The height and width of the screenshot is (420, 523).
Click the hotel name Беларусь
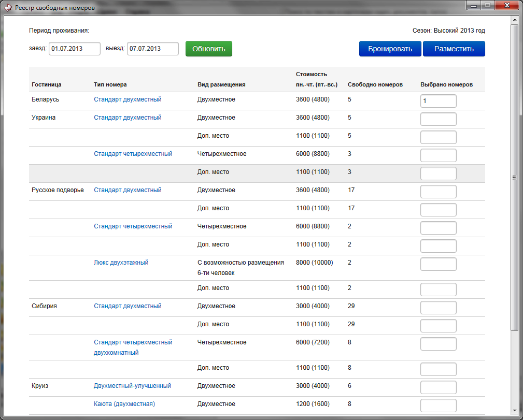click(46, 99)
